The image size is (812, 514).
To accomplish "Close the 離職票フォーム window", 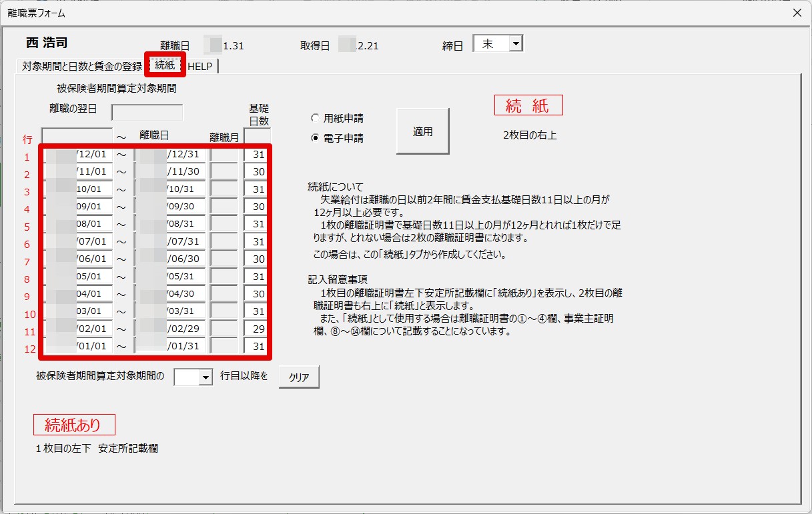I will coord(797,13).
